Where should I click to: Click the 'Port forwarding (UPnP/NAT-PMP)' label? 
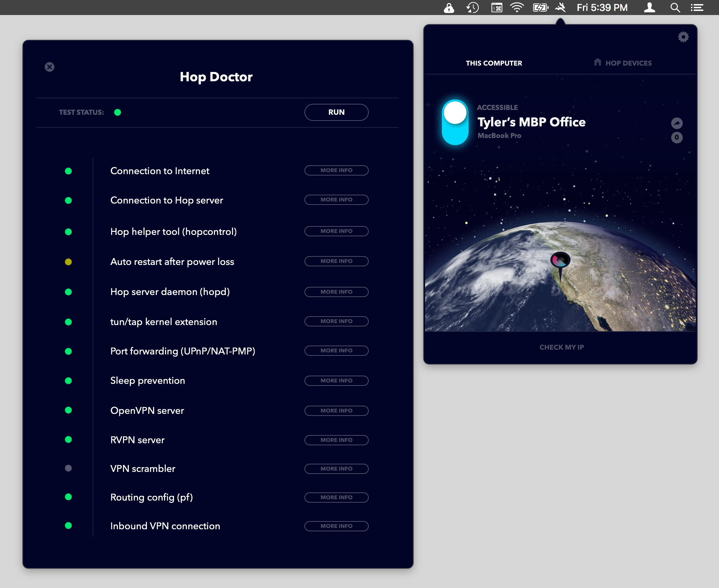click(183, 351)
